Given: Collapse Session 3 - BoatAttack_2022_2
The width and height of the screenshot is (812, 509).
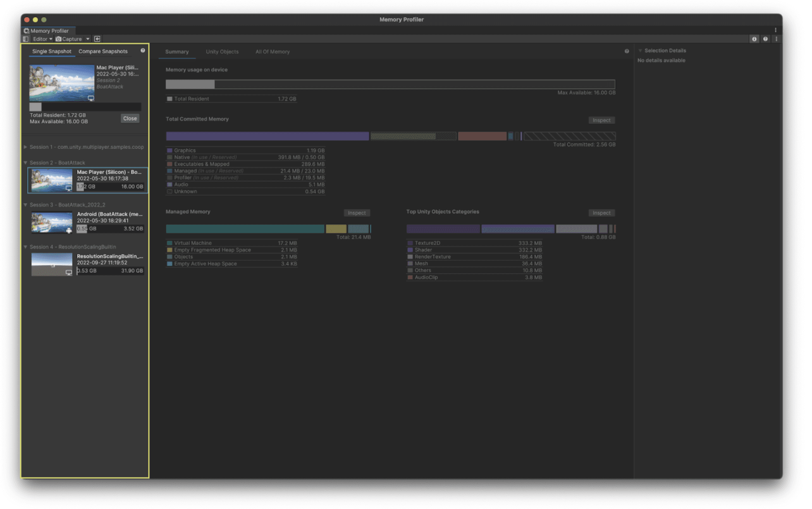Looking at the screenshot, I should [25, 205].
